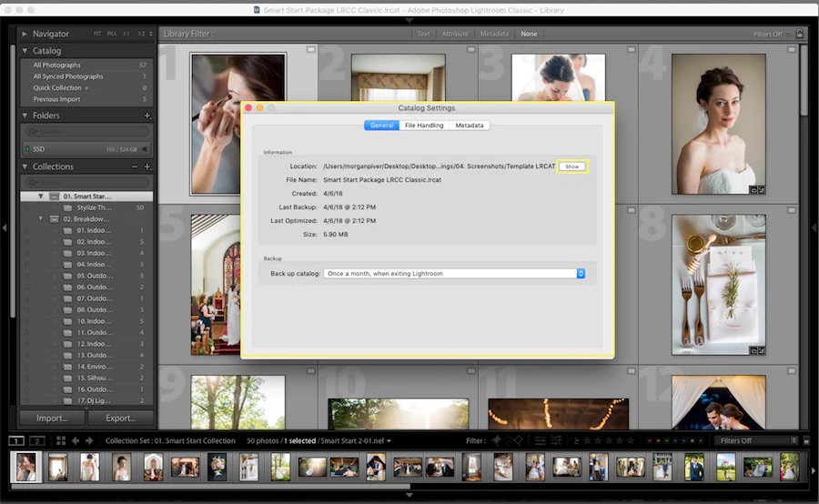Open filmstrip grid view icon

tap(61, 441)
